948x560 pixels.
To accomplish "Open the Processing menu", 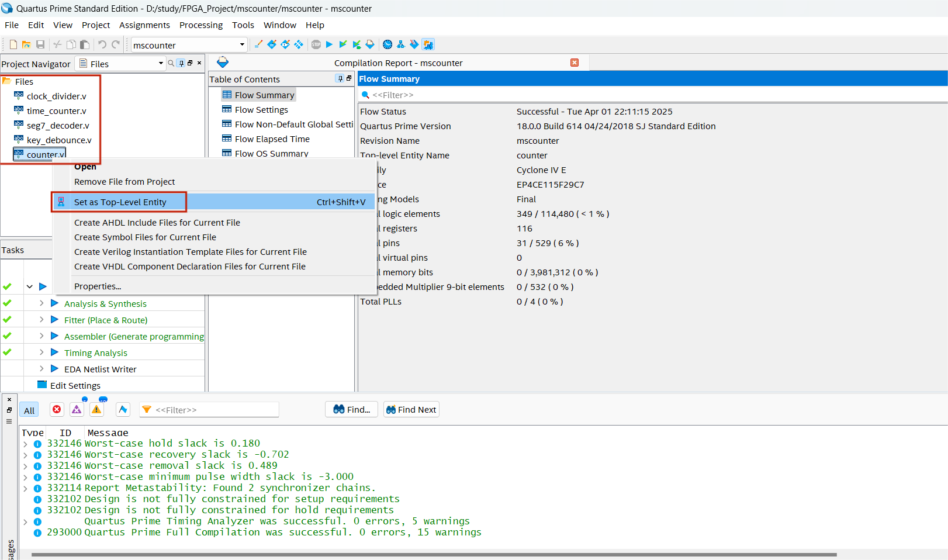I will pyautogui.click(x=201, y=25).
